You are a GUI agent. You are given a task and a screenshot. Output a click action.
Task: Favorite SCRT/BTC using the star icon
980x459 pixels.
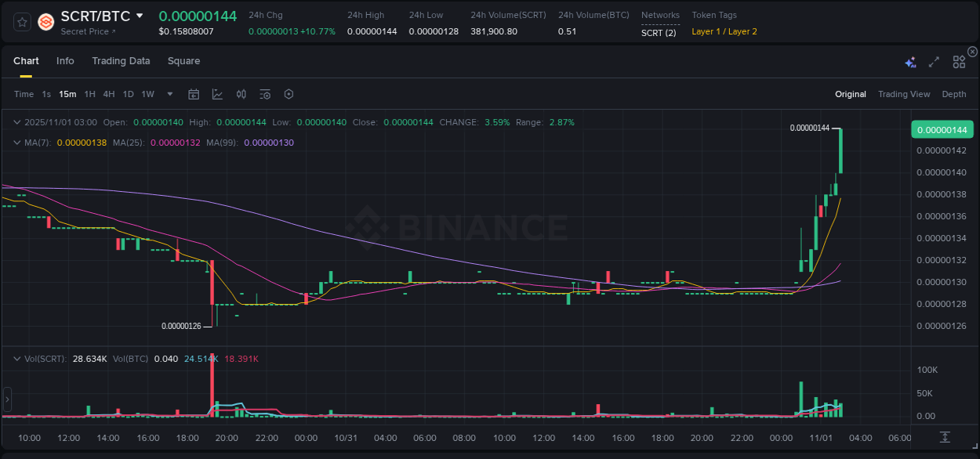21,22
